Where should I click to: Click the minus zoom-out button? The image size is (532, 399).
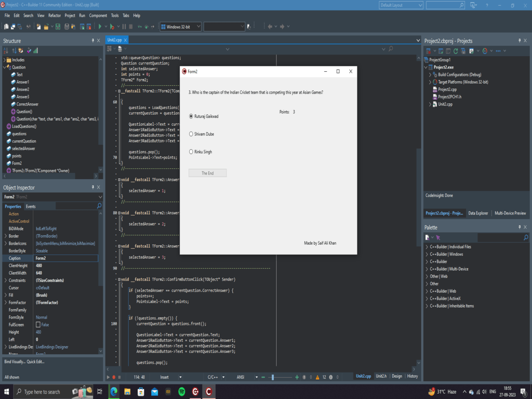click(x=263, y=377)
